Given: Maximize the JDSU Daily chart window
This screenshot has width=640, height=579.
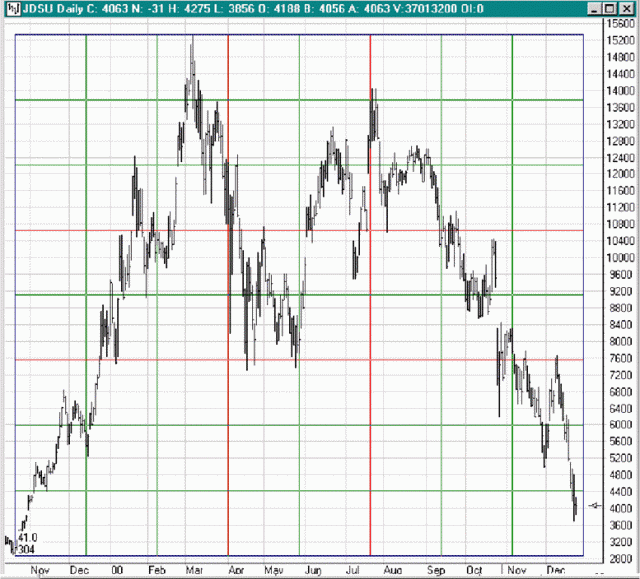Looking at the screenshot, I should (608, 10).
